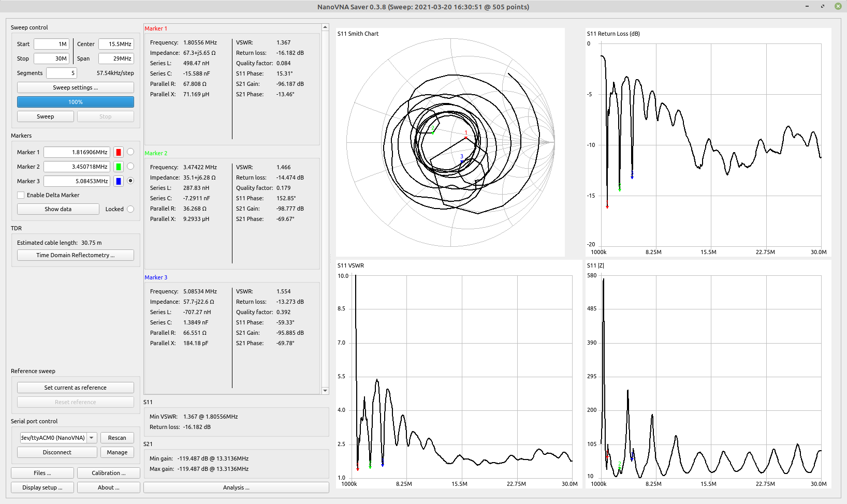Open Time Domain Reflectometry window
The width and height of the screenshot is (847, 504).
(x=75, y=255)
